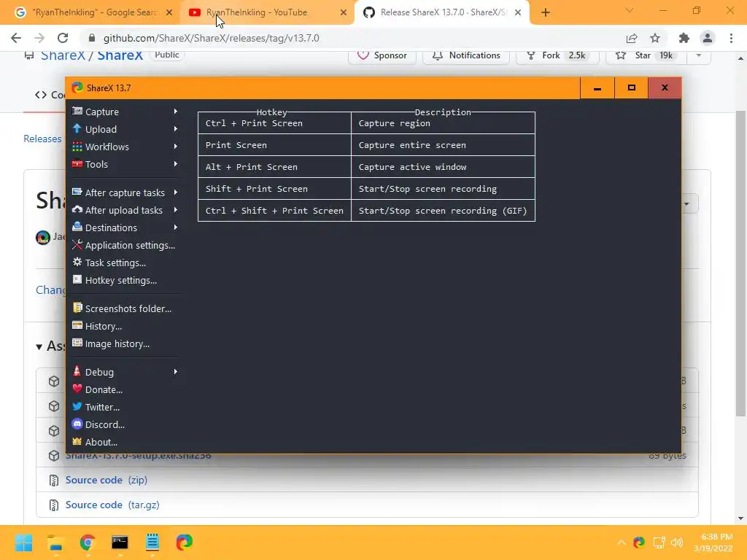The image size is (747, 560).
Task: Click the Capture camera icon
Action: [x=77, y=111]
